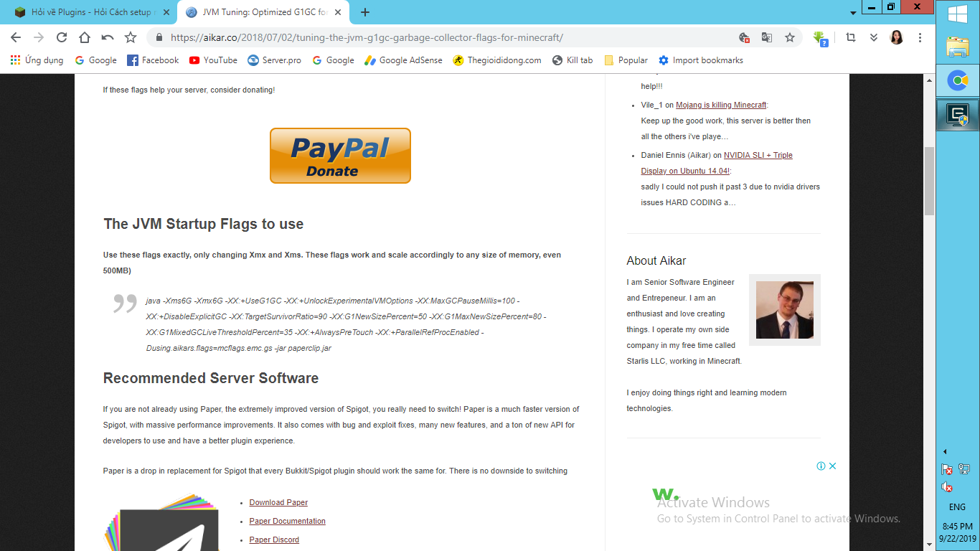
Task: Open the Ứng dụng apps bookmark
Action: click(37, 60)
